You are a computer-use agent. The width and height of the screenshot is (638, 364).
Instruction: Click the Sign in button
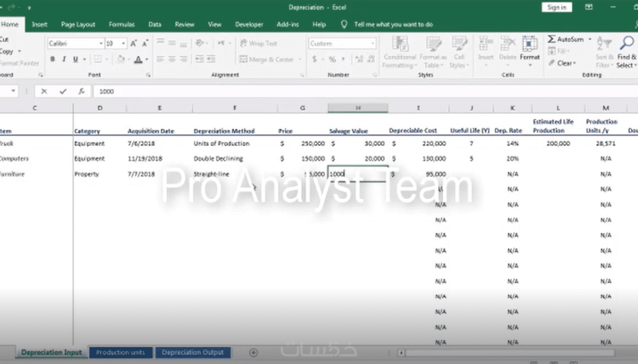(x=557, y=7)
